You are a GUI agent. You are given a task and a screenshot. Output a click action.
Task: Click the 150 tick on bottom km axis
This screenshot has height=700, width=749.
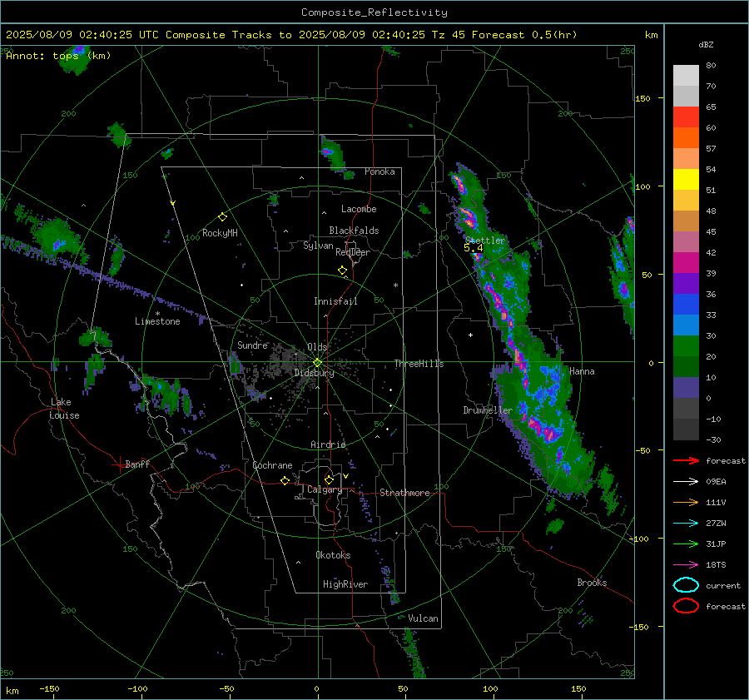(x=578, y=688)
